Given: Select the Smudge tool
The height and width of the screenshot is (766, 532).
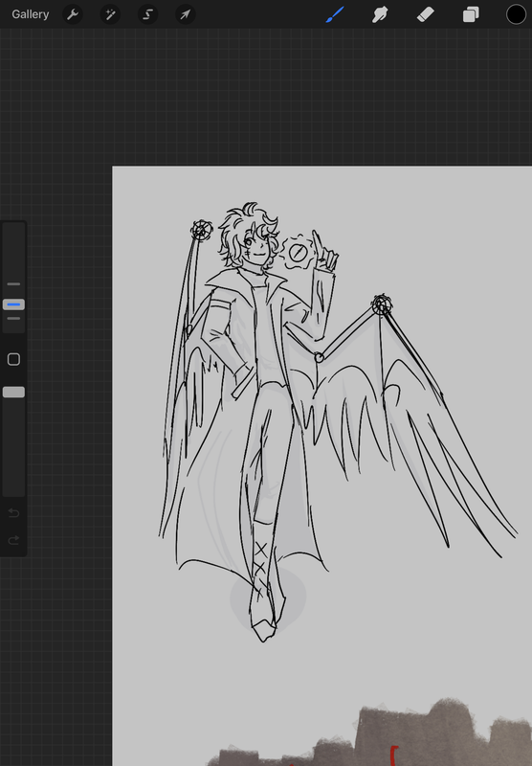Looking at the screenshot, I should 380,14.
